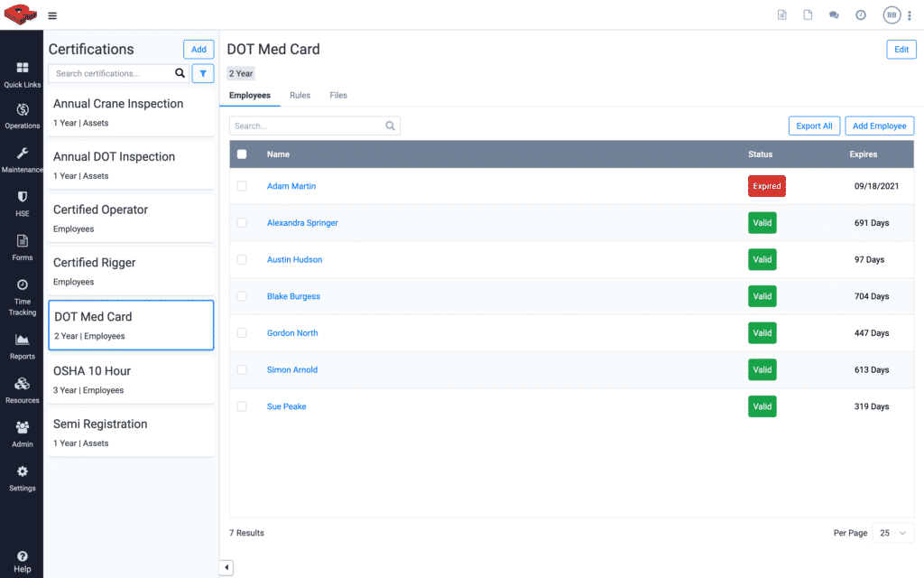
Task: Open Resources in sidebar
Action: point(22,390)
